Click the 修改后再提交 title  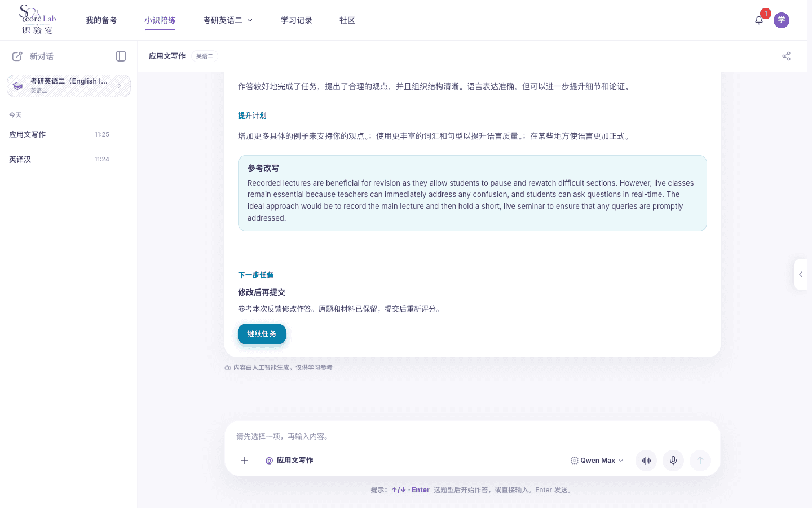coord(262,292)
